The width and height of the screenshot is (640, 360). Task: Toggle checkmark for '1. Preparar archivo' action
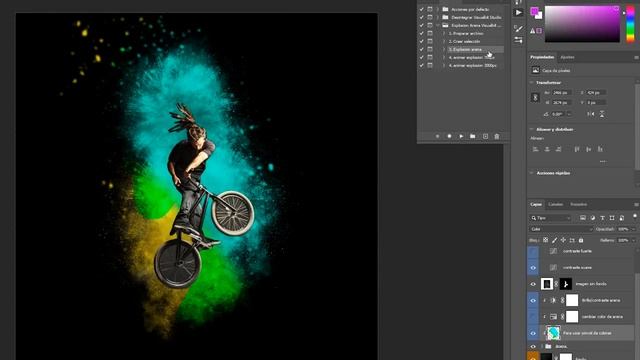tap(422, 33)
